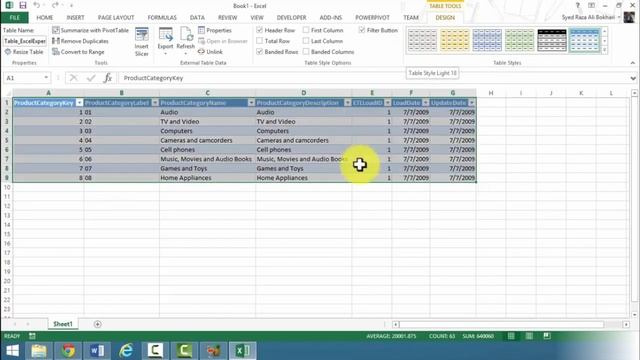Switch to Normal view in status bar
This screenshot has width=640, height=360.
[511, 336]
